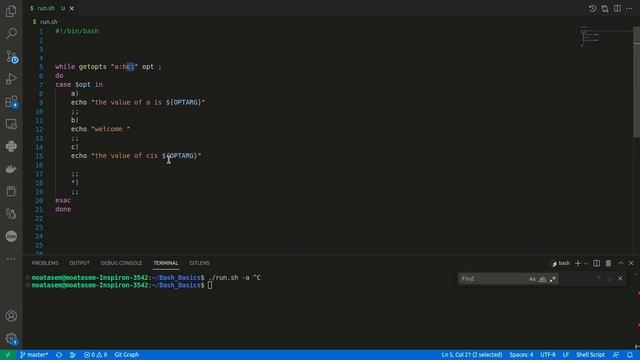The height and width of the screenshot is (360, 640).
Task: Click the #!/bin/bash shebang line
Action: click(77, 31)
